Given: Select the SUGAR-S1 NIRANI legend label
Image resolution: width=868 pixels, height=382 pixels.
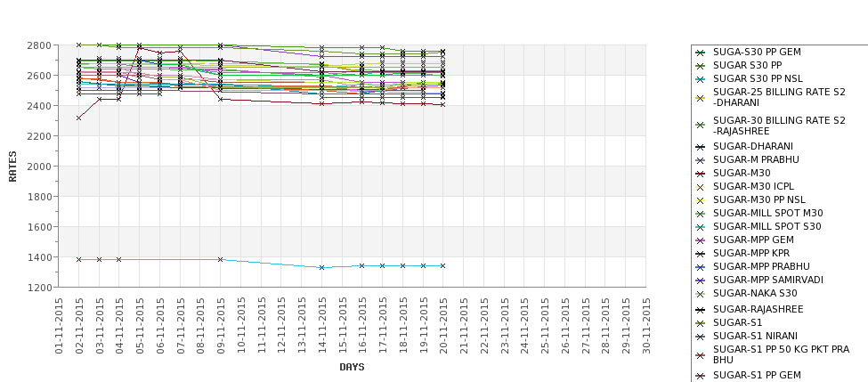Looking at the screenshot, I should click(755, 336).
